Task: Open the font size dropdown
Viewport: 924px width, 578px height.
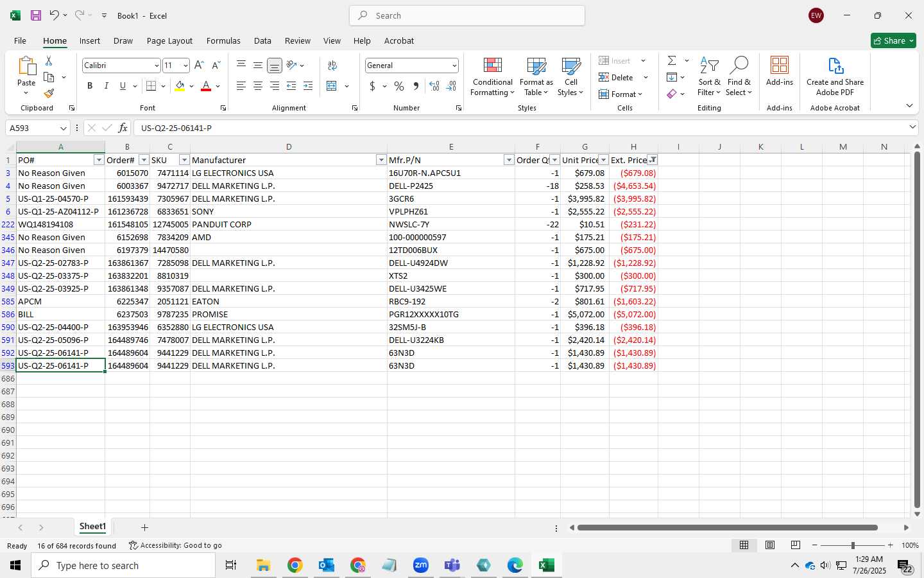Action: 185,66
